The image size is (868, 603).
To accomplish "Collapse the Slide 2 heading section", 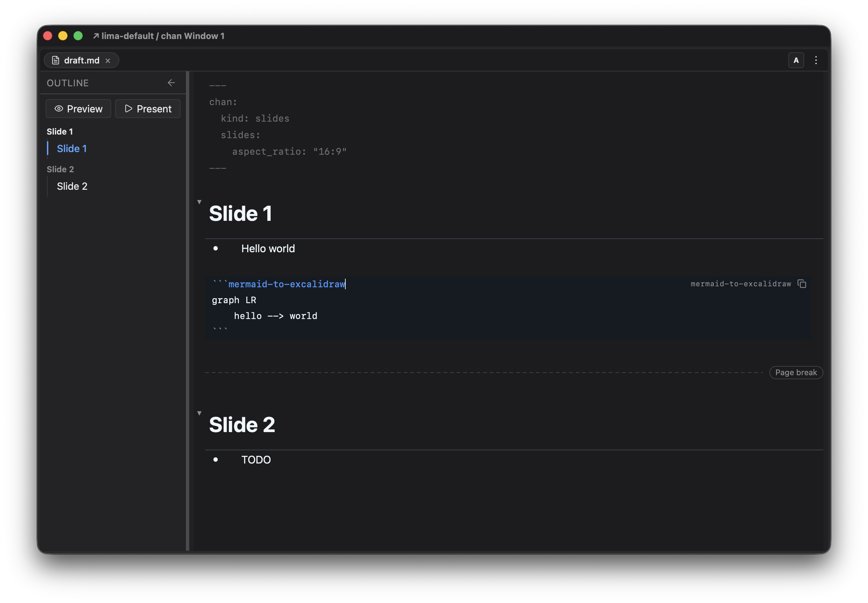I will pyautogui.click(x=199, y=413).
